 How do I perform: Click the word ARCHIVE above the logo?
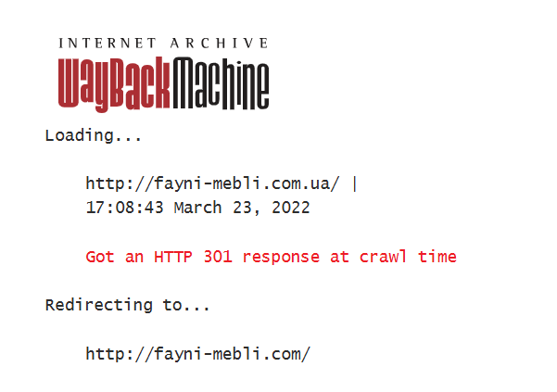coord(219,44)
